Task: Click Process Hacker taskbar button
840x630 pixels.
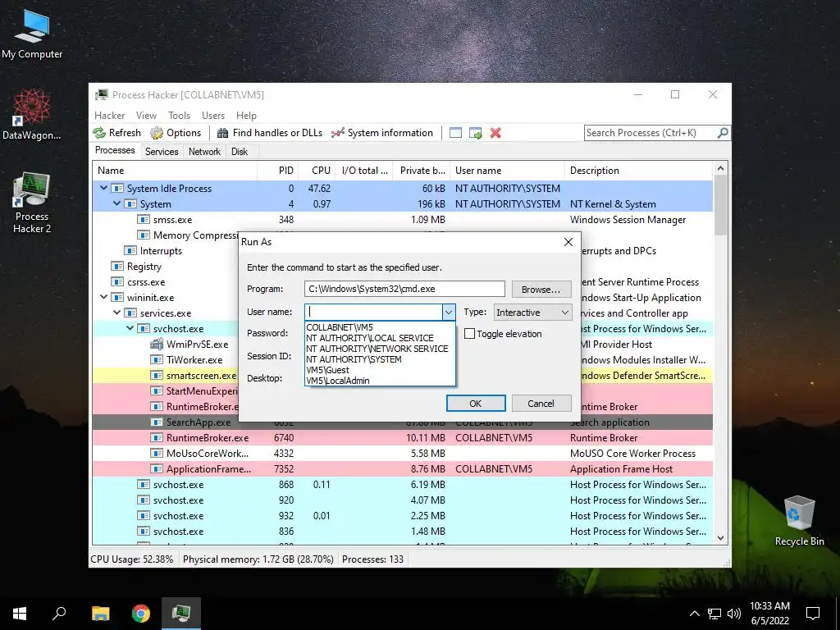Action: pyautogui.click(x=181, y=614)
